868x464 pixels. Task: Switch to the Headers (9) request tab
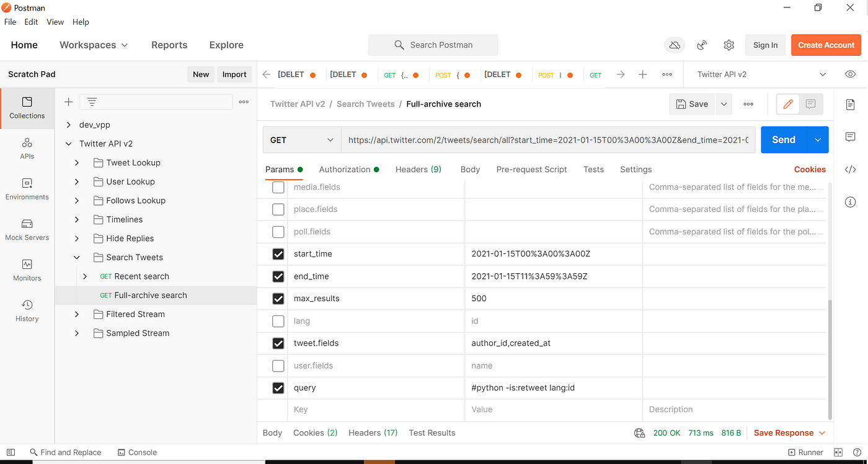click(418, 170)
